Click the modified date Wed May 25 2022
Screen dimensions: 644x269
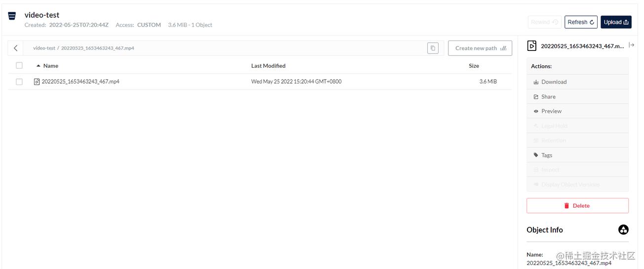coord(296,82)
